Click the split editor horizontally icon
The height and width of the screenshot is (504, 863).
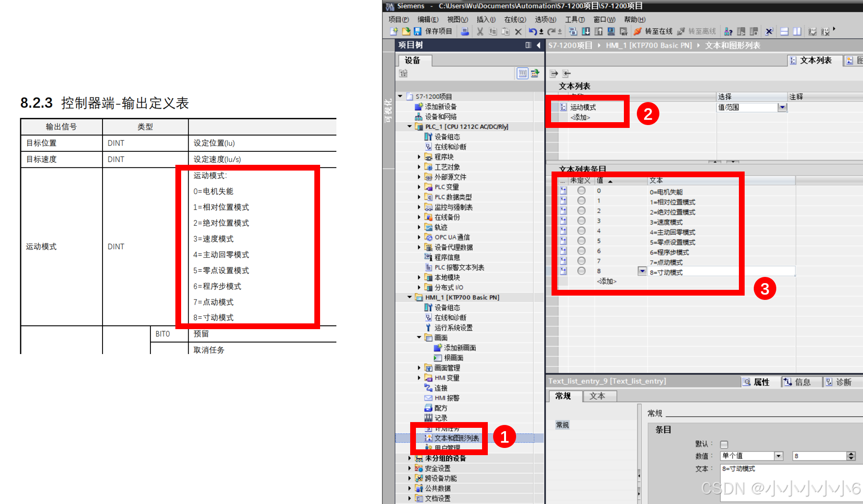tap(784, 32)
